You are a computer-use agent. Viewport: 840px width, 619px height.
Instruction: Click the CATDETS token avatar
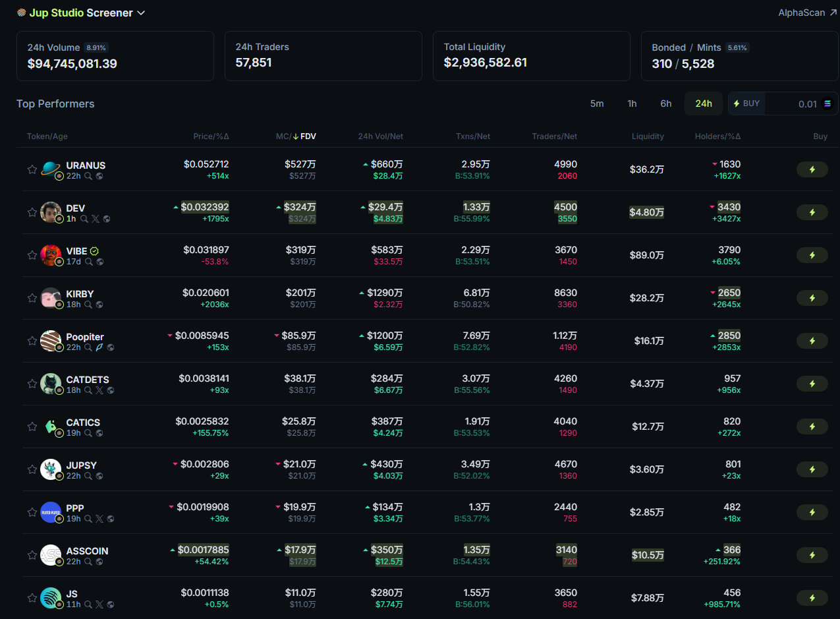[51, 383]
